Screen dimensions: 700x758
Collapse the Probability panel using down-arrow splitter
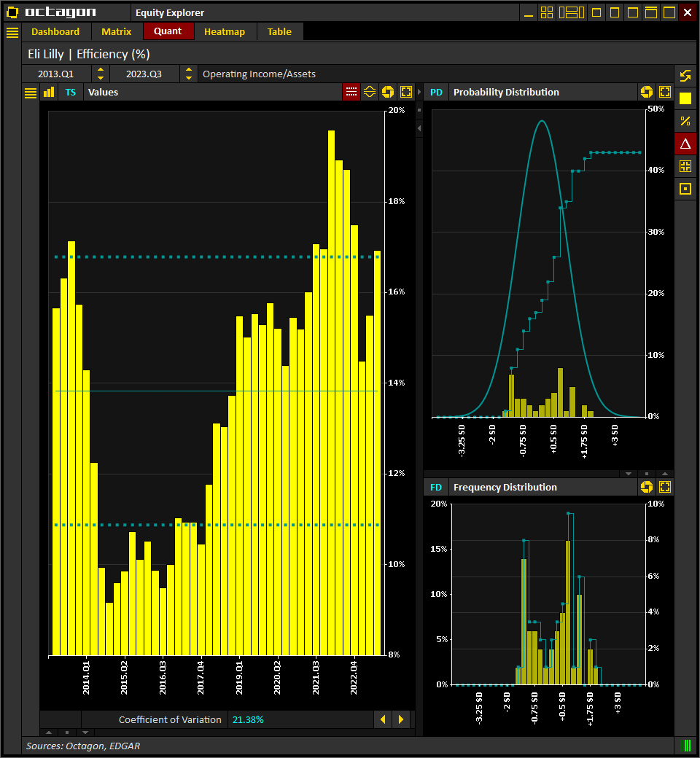(x=629, y=474)
